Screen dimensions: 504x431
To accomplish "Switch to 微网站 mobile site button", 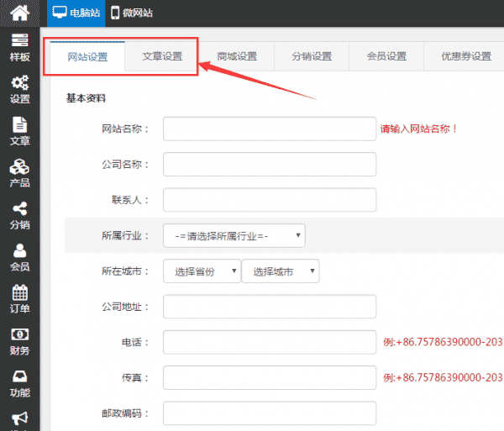I will coord(132,13).
